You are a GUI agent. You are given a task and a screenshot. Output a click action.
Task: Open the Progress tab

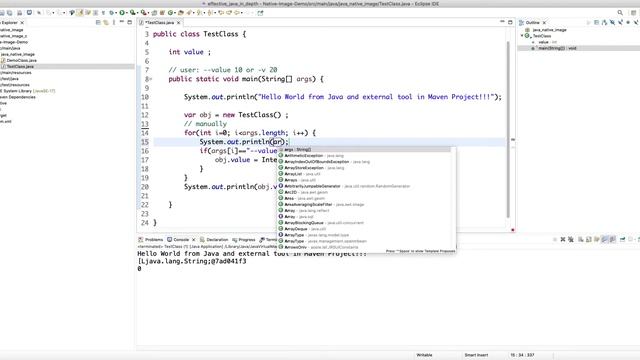(244, 240)
